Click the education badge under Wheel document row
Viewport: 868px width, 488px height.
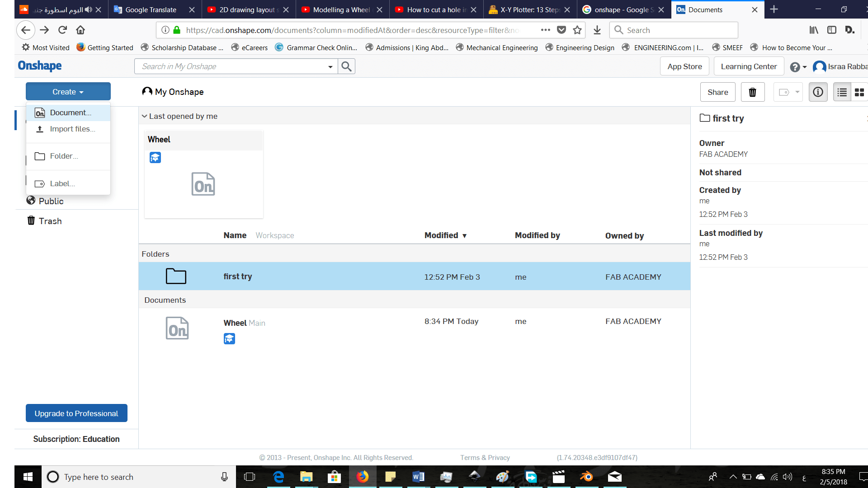pos(229,338)
